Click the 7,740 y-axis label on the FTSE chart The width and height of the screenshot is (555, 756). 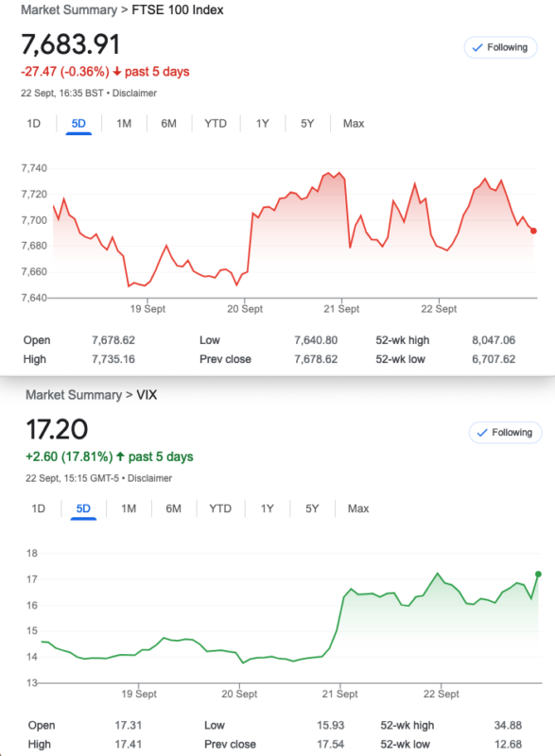click(34, 168)
